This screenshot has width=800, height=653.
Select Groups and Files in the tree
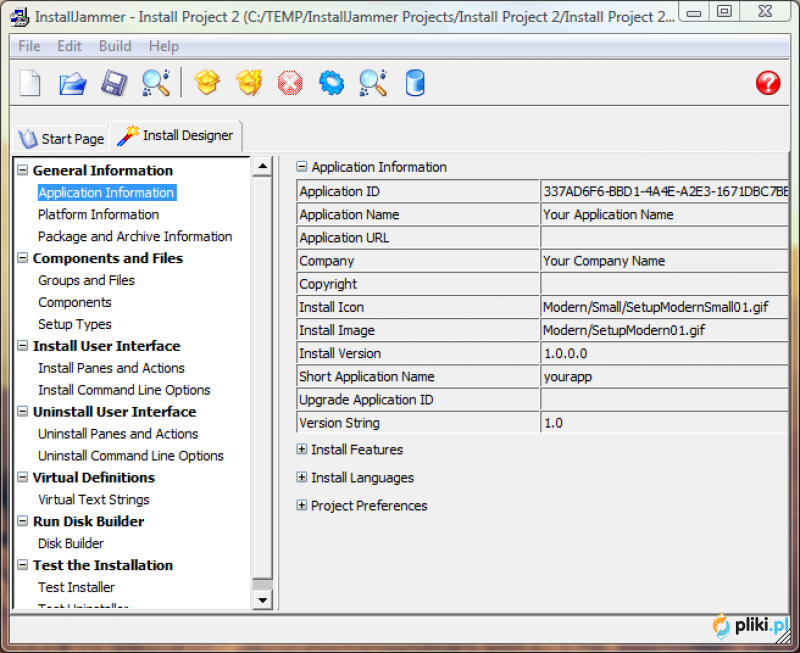point(86,280)
